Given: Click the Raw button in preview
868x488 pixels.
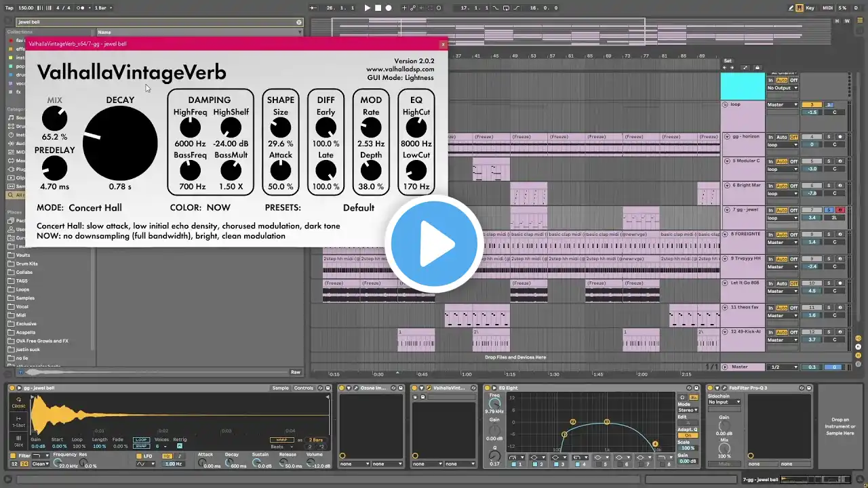Looking at the screenshot, I should [x=296, y=372].
